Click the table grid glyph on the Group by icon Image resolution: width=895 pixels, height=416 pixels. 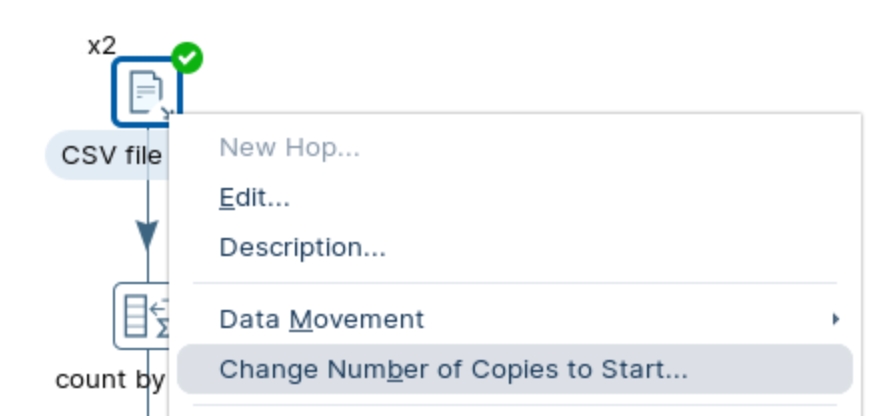pos(135,316)
